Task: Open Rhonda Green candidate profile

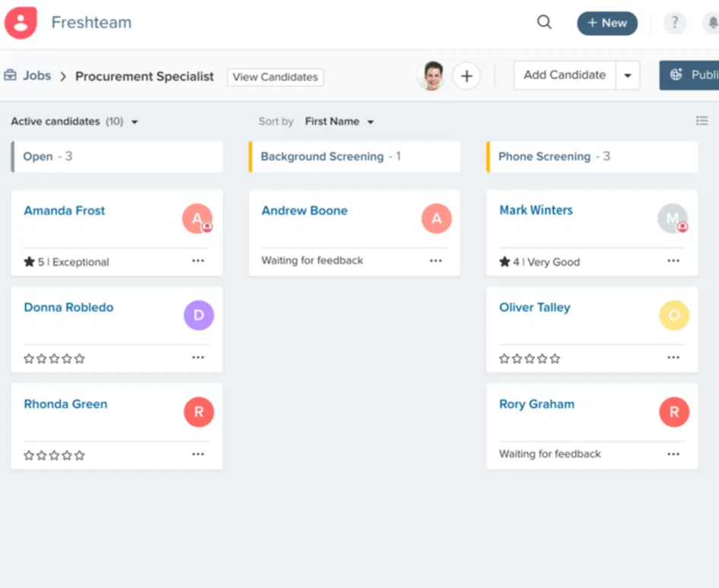Action: tap(65, 404)
